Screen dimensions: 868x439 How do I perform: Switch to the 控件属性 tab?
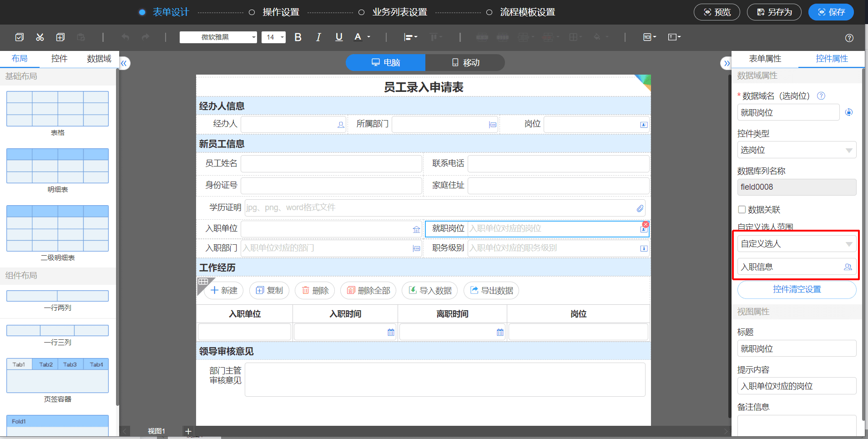coord(832,59)
